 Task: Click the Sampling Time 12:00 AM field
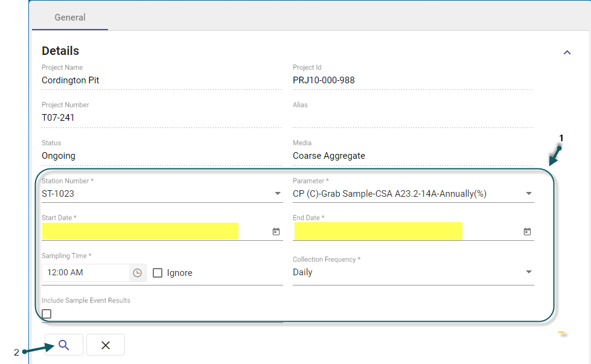coord(86,273)
